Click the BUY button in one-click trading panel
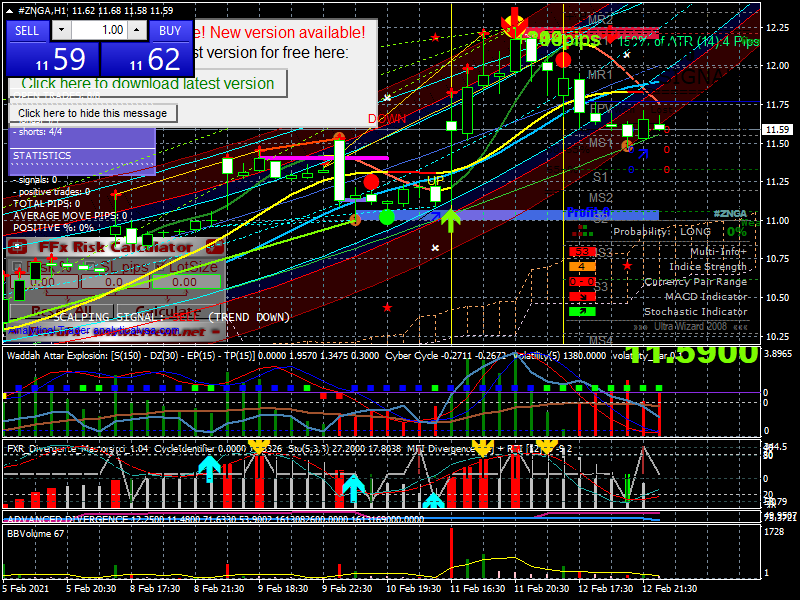 click(x=170, y=31)
